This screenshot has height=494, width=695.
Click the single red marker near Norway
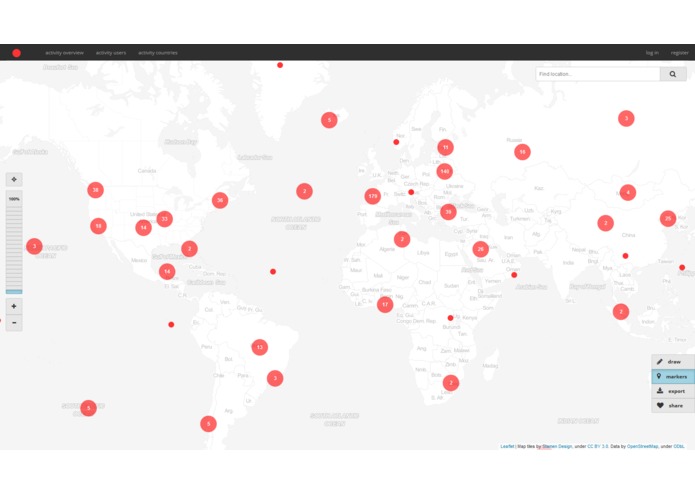[x=396, y=142]
